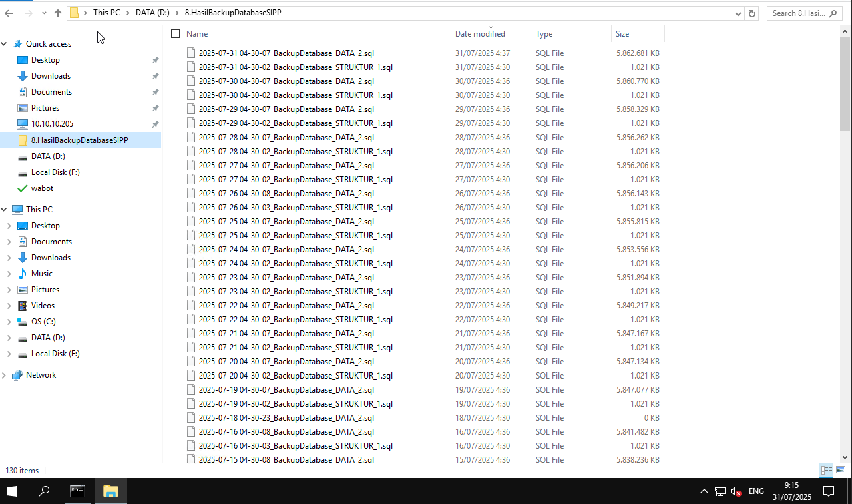The height and width of the screenshot is (504, 852).
Task: Open 10.10.10.205 in Quick access
Action: [x=52, y=124]
